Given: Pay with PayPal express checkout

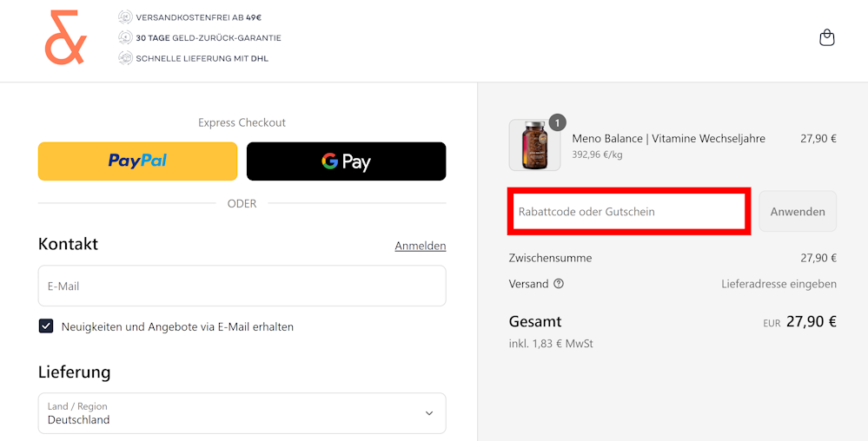Looking at the screenshot, I should (138, 161).
